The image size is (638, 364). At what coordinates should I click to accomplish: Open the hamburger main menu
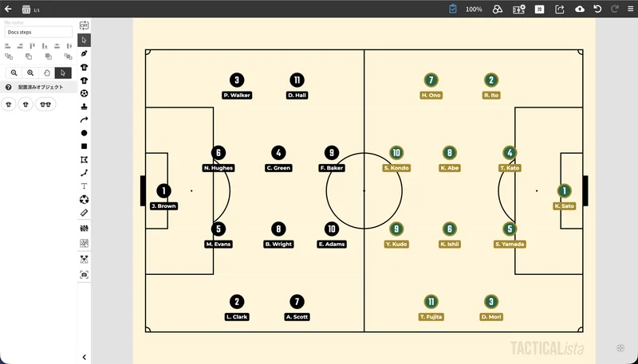tap(630, 9)
